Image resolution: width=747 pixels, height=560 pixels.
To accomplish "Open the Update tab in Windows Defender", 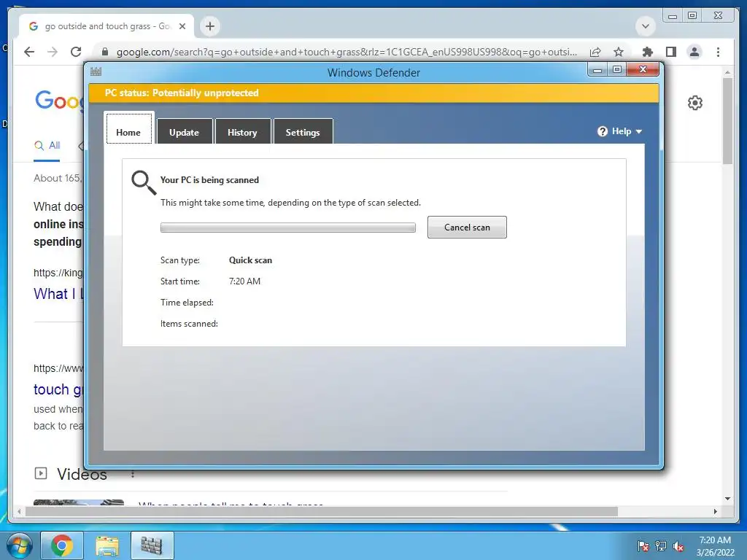I will pos(185,131).
